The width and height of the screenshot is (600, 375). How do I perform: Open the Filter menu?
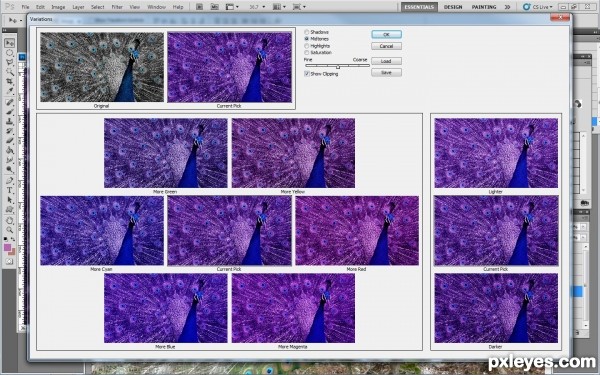point(117,7)
